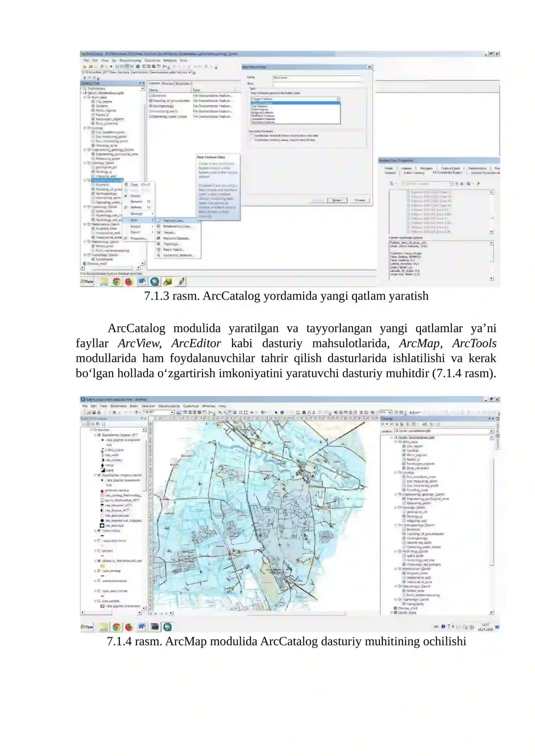Enable the first unchecked layer in ArcMap contents
The image size is (535, 756).
99,540
